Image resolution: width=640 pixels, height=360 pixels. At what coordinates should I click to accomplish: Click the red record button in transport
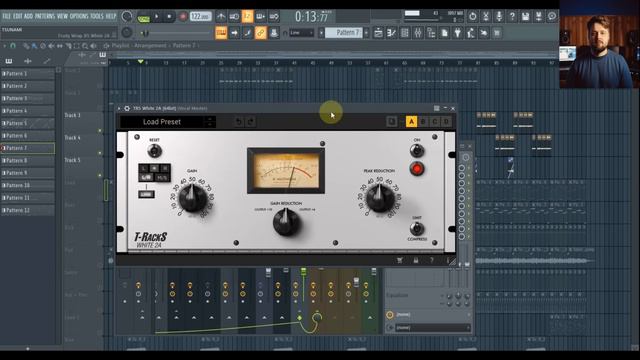click(183, 17)
